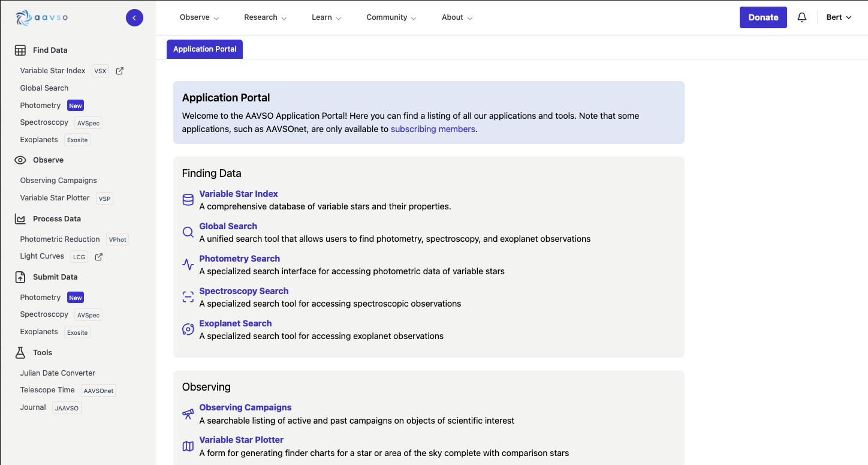Open Photometric Reduction in sidebar
This screenshot has height=465, width=868.
pyautogui.click(x=60, y=239)
